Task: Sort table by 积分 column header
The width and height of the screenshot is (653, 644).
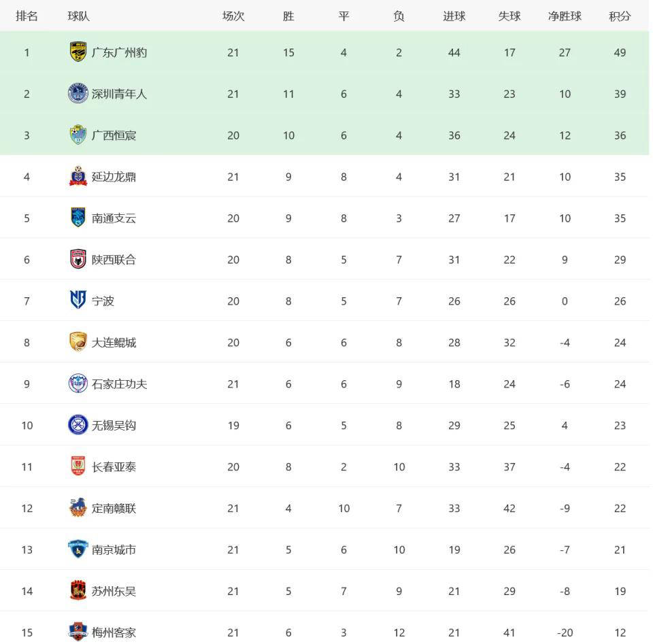Action: point(620,16)
